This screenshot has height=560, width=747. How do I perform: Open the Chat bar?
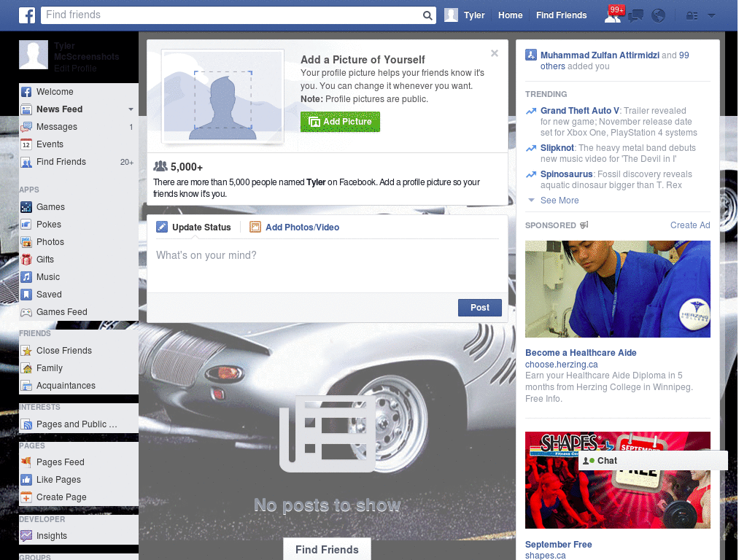(x=653, y=461)
